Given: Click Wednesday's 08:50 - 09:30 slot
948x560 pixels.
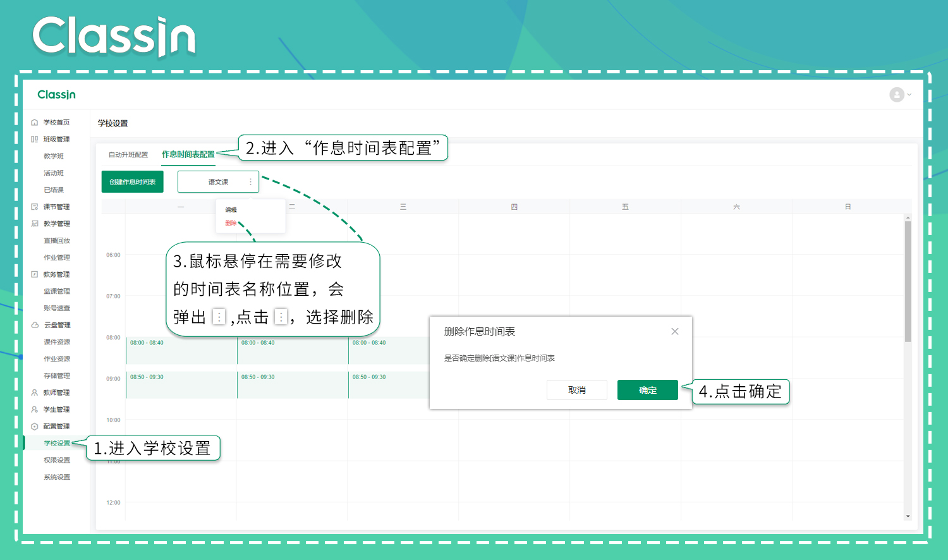Looking at the screenshot, I should click(x=389, y=385).
